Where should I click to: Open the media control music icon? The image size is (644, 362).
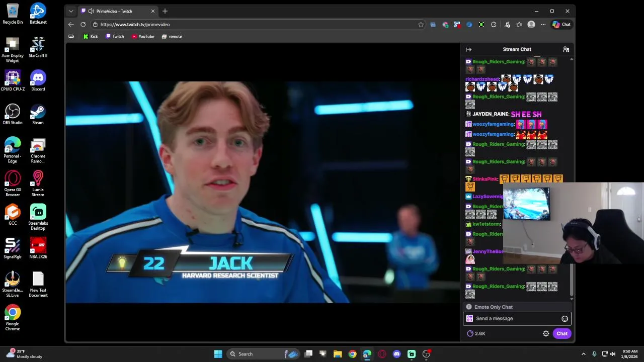point(507,24)
